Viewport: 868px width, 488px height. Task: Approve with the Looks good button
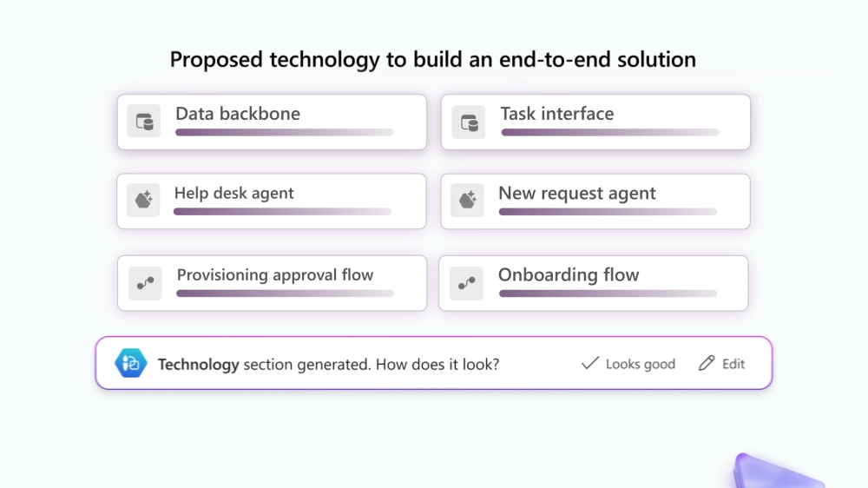point(628,363)
